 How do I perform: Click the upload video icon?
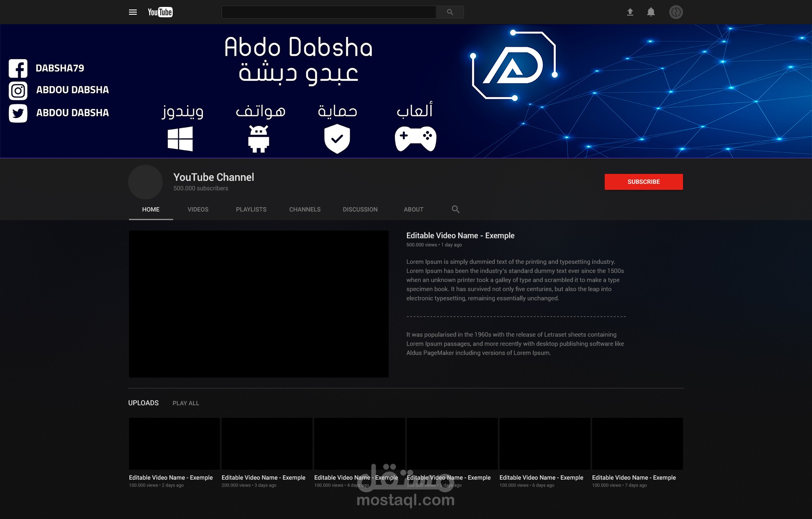tap(630, 12)
